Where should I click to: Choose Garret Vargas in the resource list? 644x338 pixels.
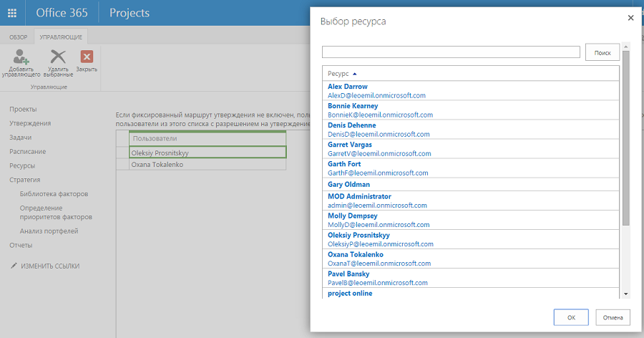pos(349,145)
